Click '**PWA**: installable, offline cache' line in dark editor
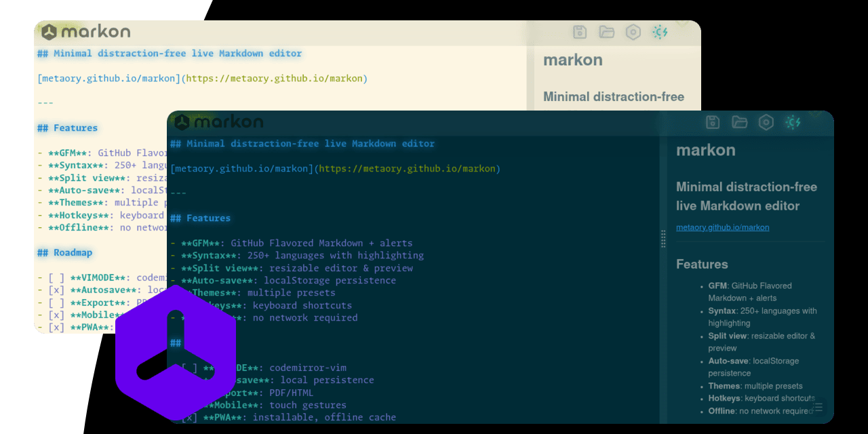The image size is (868, 434). click(x=283, y=417)
